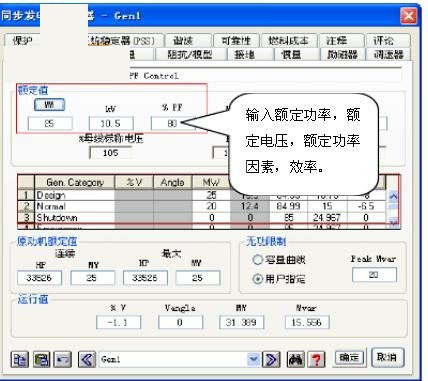Open help with the red question mark
Viewport: 428px width, 381px height.
click(x=316, y=360)
